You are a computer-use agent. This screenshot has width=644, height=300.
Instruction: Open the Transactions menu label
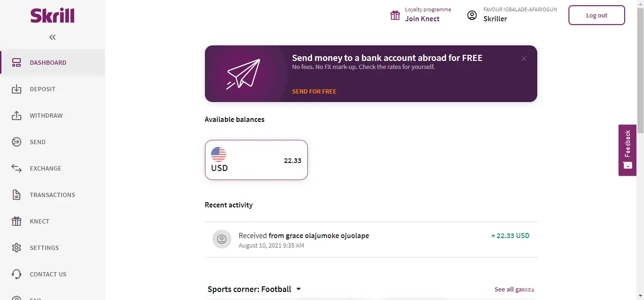tap(52, 195)
